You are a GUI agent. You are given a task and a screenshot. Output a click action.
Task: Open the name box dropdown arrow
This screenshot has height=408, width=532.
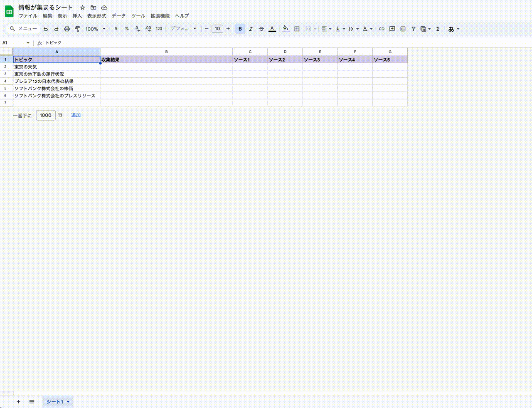[x=28, y=43]
